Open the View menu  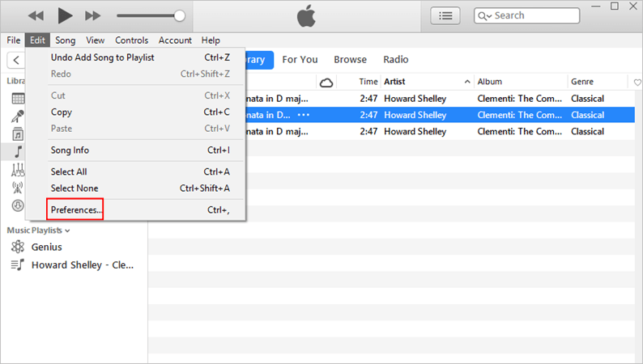tap(95, 40)
